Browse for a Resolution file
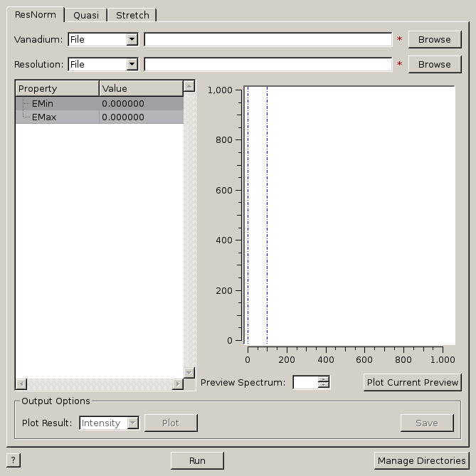Screen dimensions: 476x476 (434, 64)
